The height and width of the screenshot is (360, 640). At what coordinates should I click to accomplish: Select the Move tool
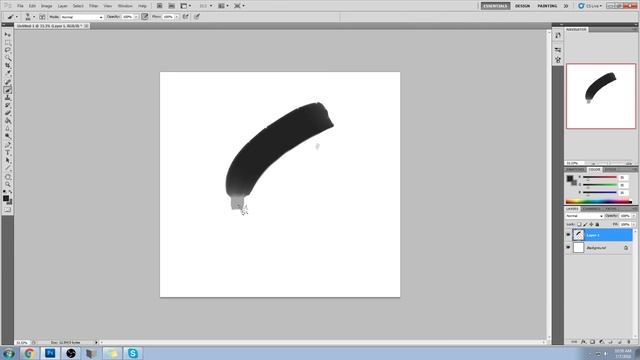point(7,35)
